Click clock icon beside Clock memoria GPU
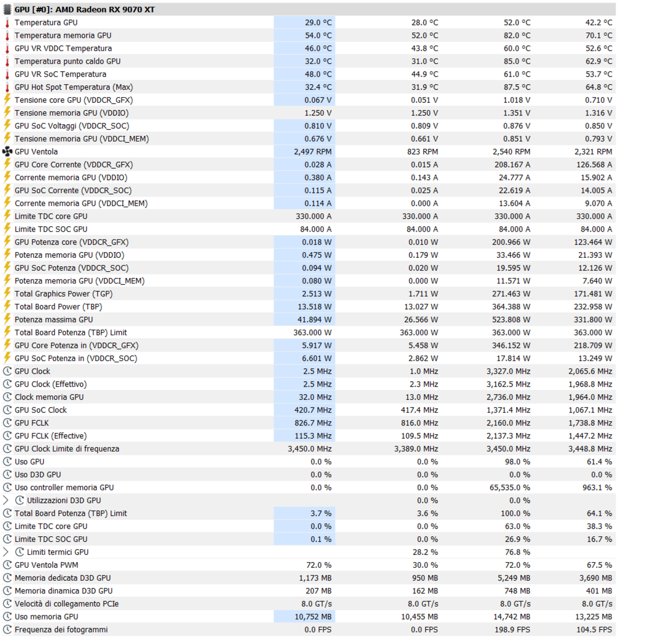Image resolution: width=654 pixels, height=644 pixels. [7, 397]
